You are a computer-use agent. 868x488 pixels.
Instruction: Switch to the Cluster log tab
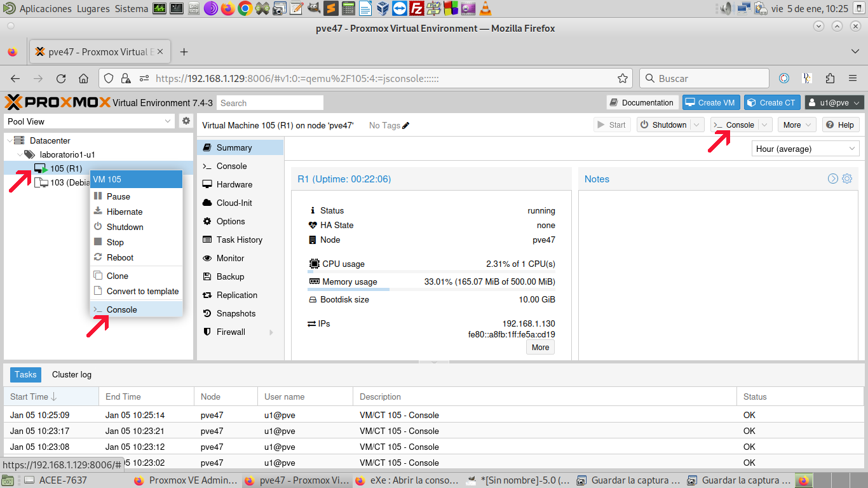(72, 375)
